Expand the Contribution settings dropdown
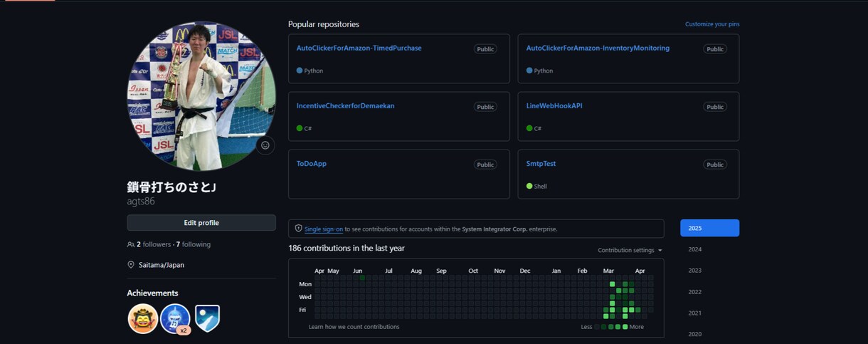Screen dimensions: 868x344 pos(630,251)
